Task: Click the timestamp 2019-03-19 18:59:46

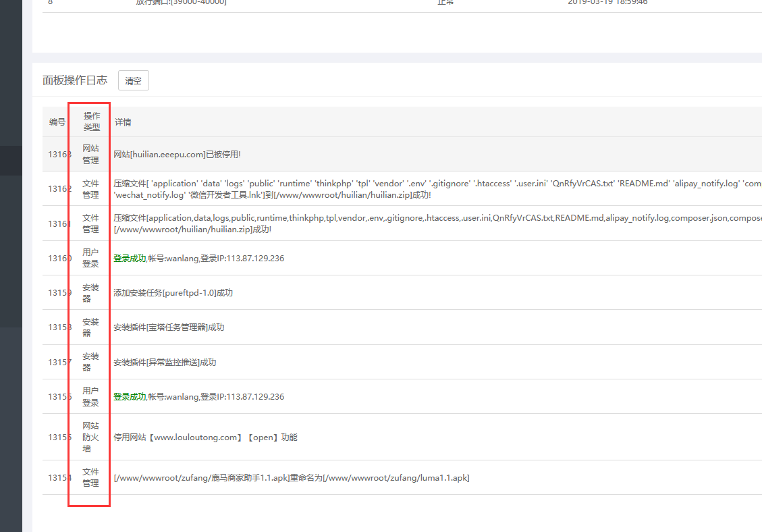Action: point(607,3)
